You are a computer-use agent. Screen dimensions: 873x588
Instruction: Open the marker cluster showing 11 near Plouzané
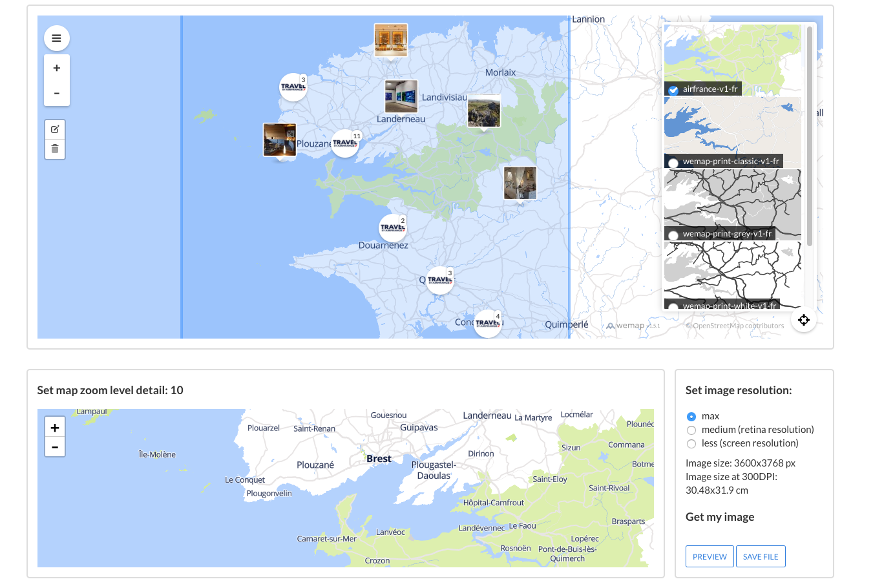click(345, 143)
